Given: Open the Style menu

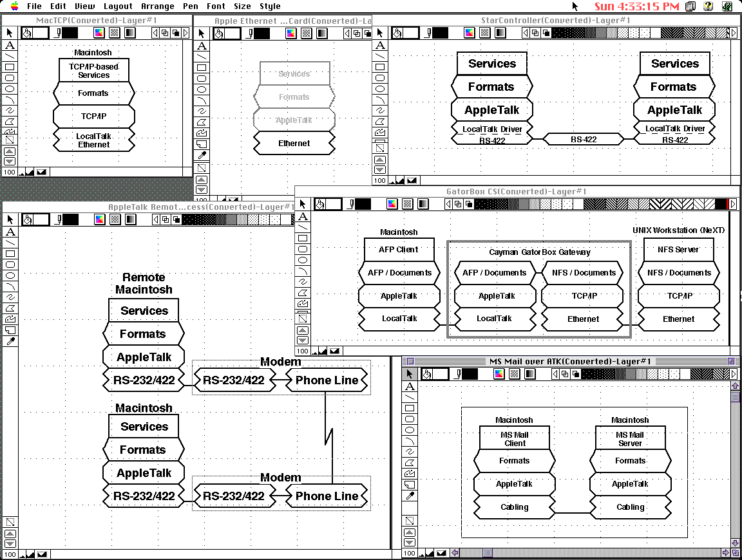Looking at the screenshot, I should coord(270,6).
